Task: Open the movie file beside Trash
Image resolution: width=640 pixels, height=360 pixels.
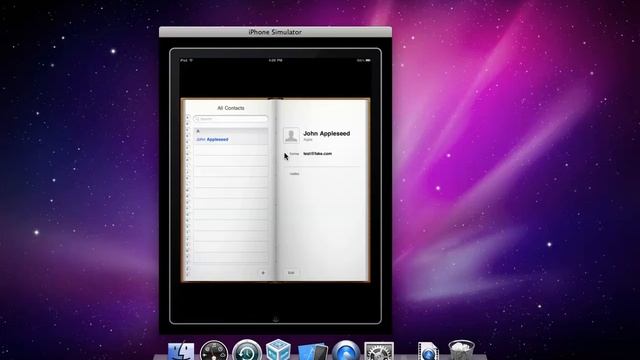Action: [x=428, y=352]
